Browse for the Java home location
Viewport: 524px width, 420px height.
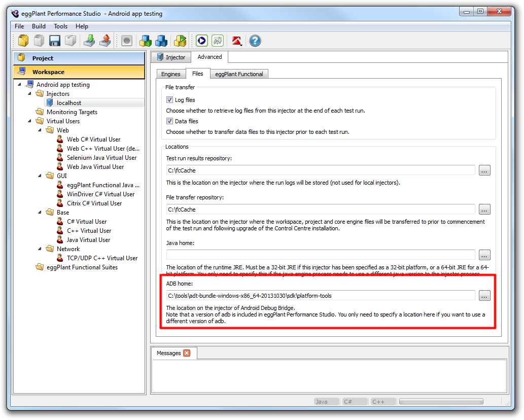click(x=484, y=255)
